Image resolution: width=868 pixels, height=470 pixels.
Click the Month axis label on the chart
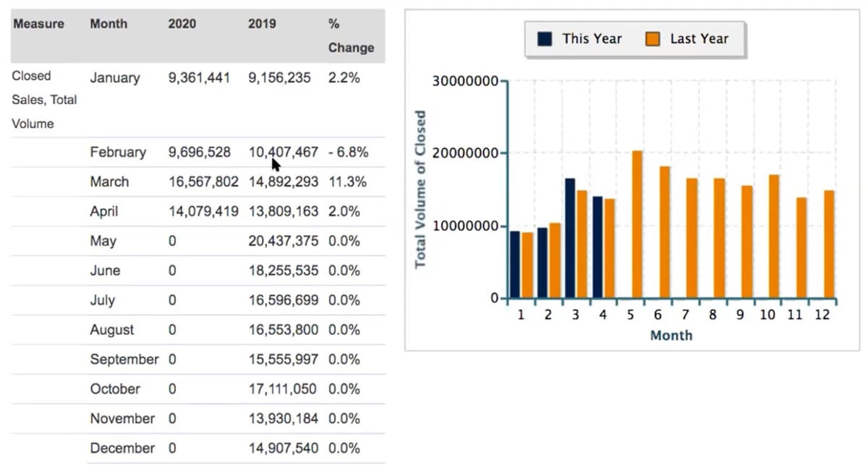click(x=671, y=335)
